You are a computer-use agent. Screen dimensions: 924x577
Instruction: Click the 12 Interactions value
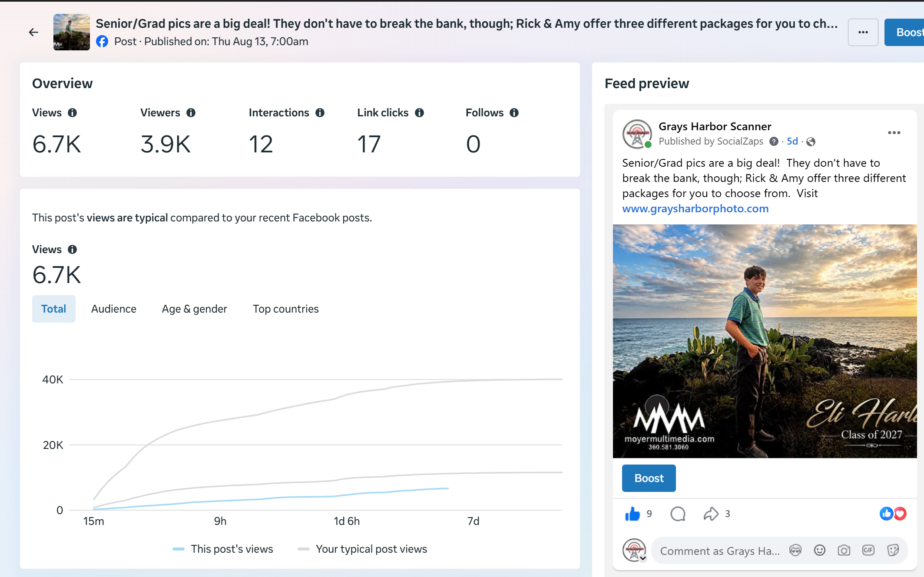pyautogui.click(x=261, y=144)
